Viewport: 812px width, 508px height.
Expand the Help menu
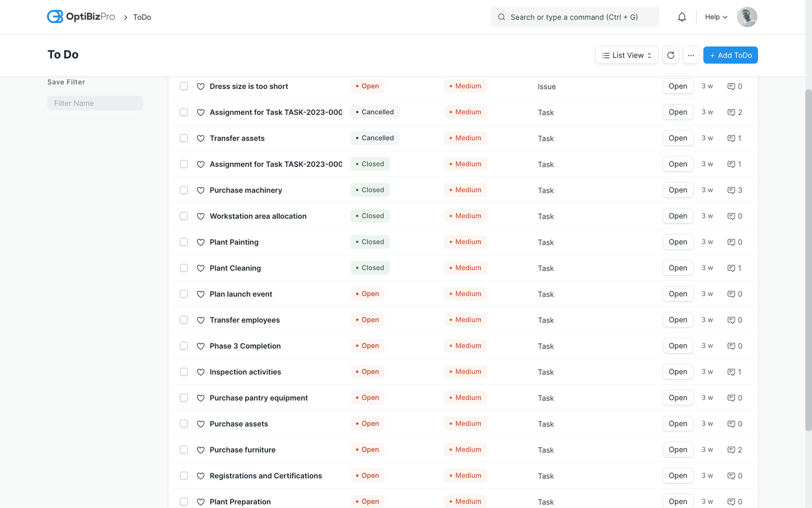[x=715, y=17]
